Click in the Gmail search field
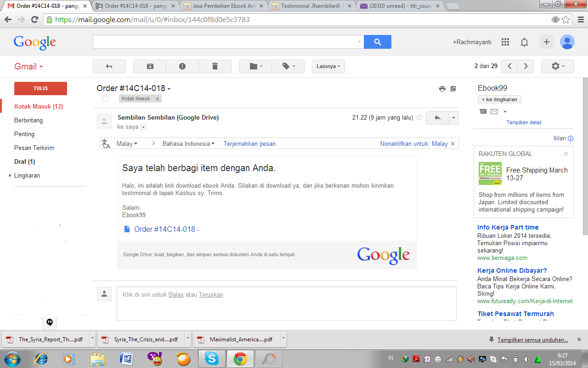Viewport: 588px width, 368px height. click(x=224, y=42)
